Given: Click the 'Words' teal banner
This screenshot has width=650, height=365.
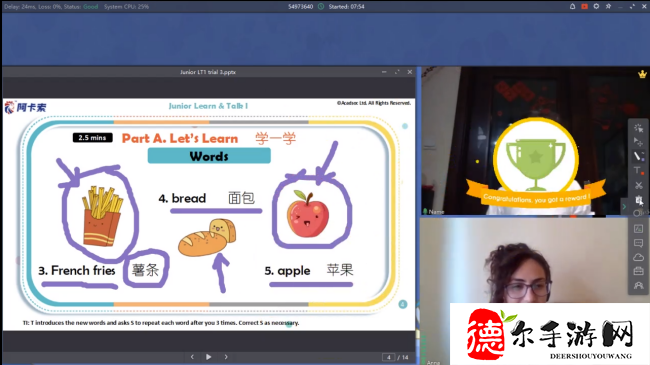Looking at the screenshot, I should click(x=209, y=156).
